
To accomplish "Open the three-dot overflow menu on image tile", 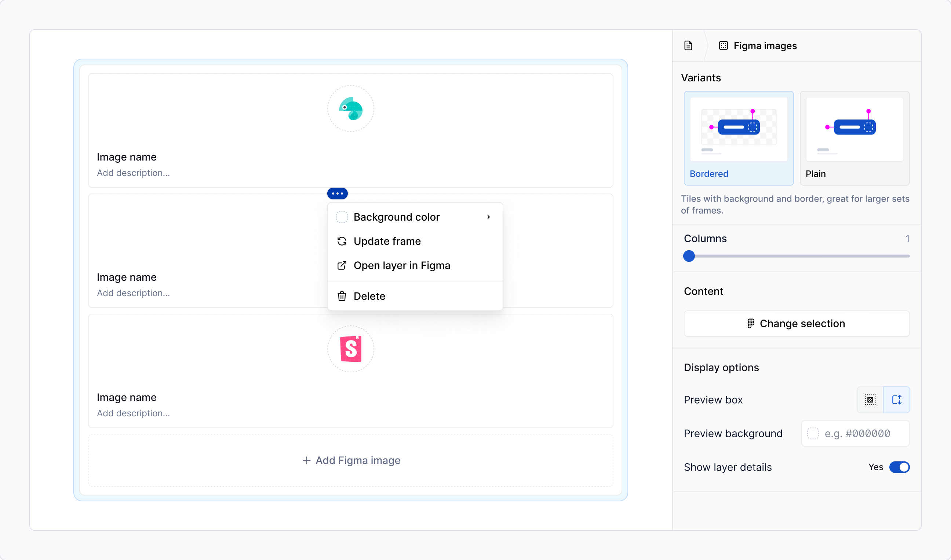I will [x=337, y=193].
